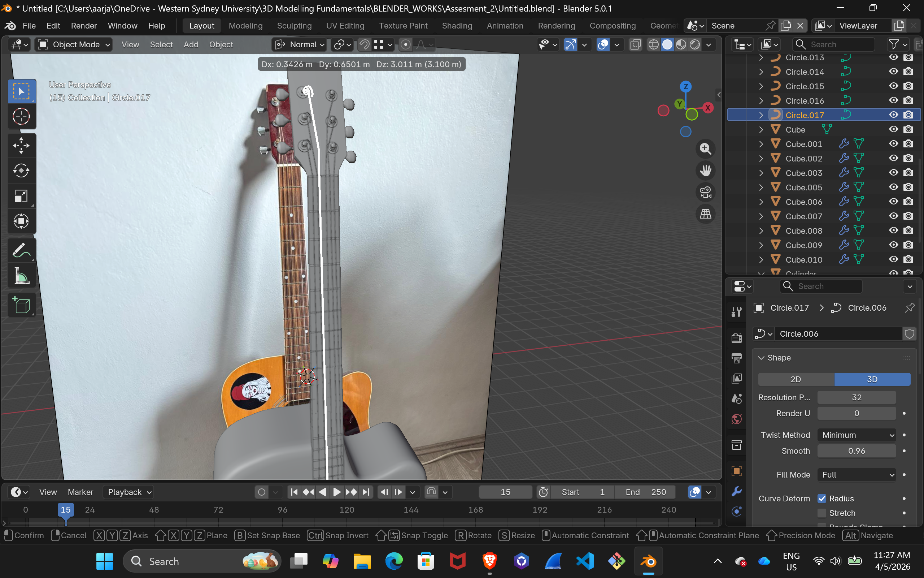This screenshot has width=924, height=578.
Task: Jump to the timeline end frame
Action: (x=366, y=492)
